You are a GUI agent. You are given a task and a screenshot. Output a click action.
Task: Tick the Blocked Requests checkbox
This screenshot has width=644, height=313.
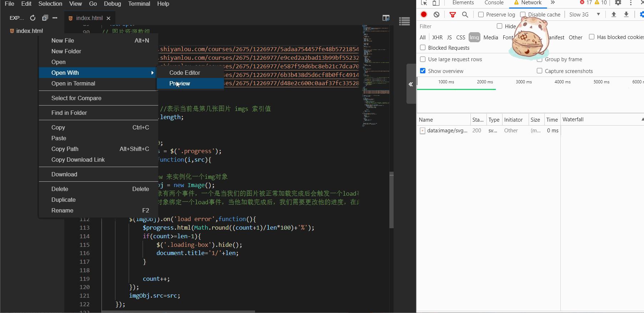pyautogui.click(x=423, y=48)
